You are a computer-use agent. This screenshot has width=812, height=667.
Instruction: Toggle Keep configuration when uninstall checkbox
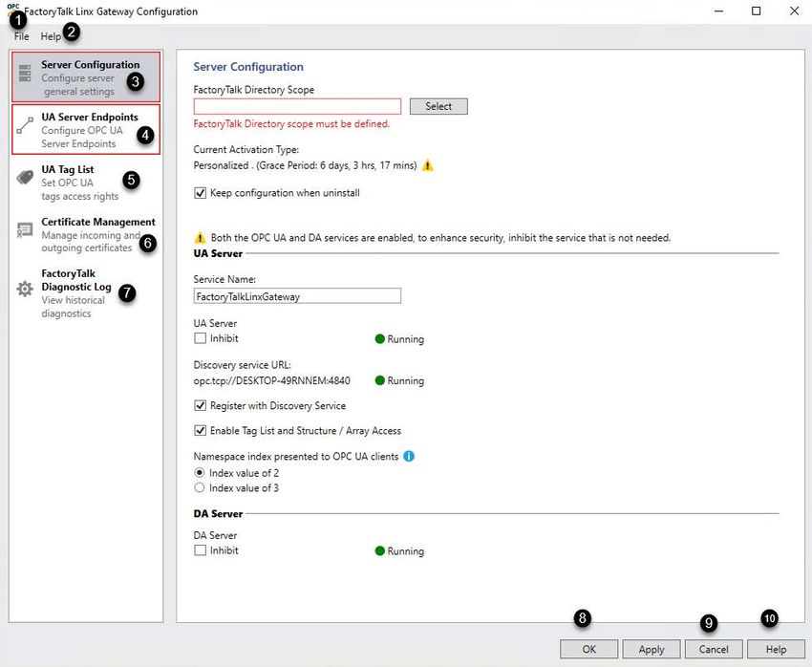200,193
